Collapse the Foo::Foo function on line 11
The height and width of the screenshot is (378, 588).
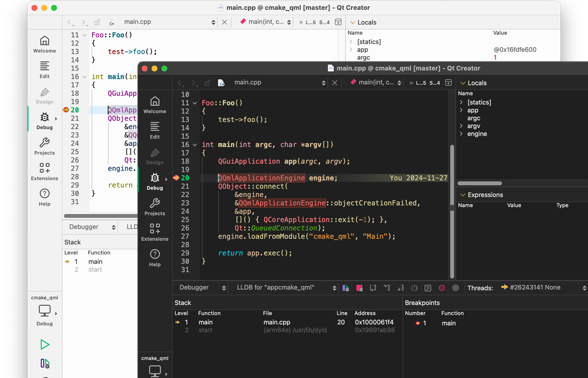194,103
